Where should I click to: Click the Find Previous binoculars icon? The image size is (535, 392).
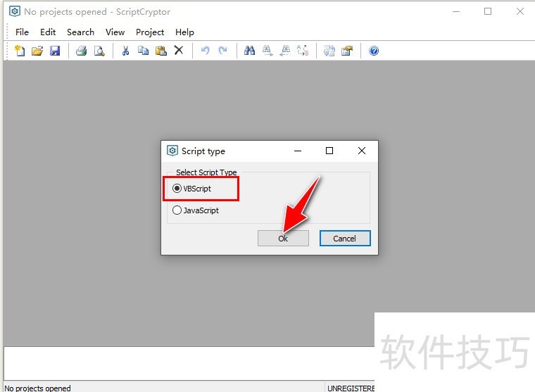[285, 51]
